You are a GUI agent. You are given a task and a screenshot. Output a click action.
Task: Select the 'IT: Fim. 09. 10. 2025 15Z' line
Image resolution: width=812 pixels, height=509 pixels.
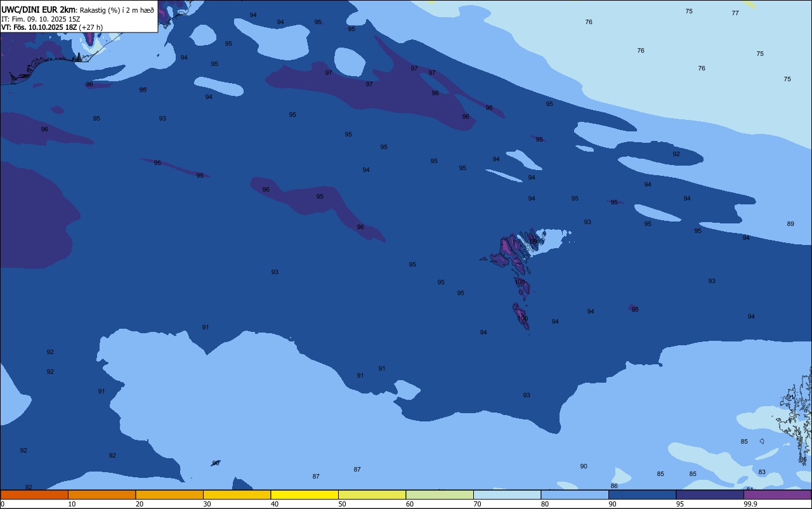click(x=40, y=19)
